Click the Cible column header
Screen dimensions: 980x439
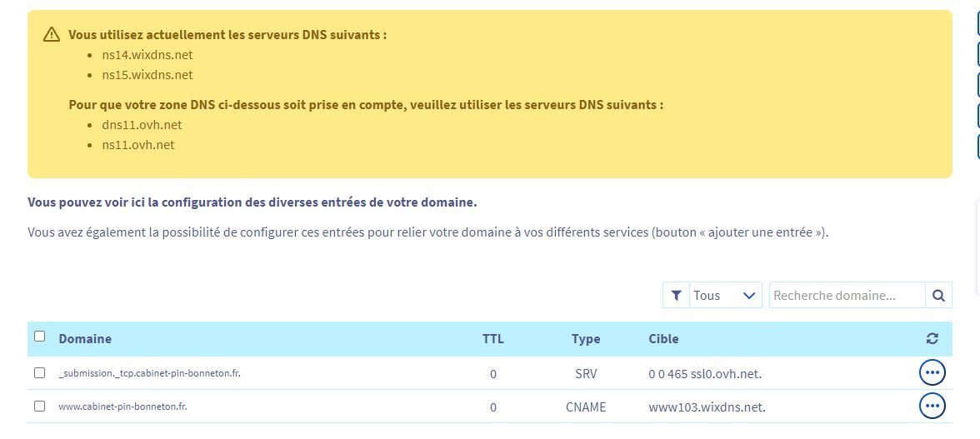point(663,339)
